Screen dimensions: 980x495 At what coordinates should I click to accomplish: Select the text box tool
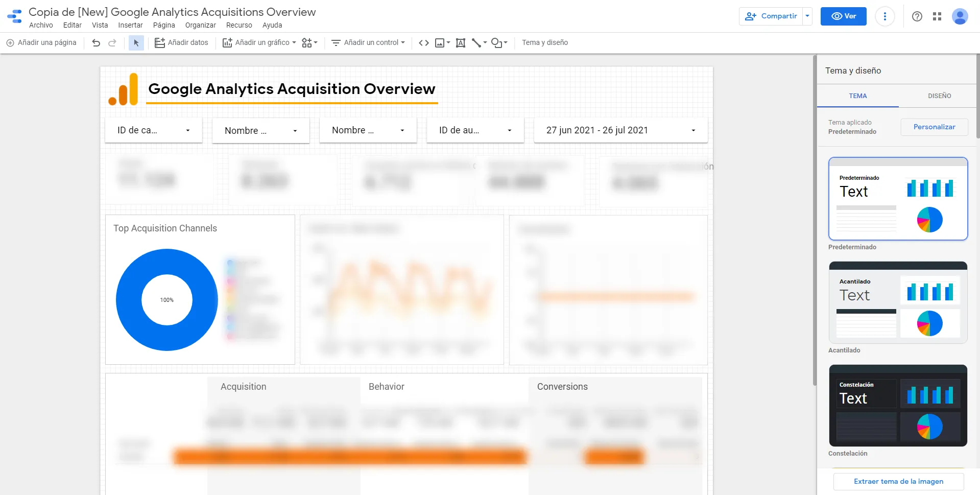pyautogui.click(x=460, y=43)
